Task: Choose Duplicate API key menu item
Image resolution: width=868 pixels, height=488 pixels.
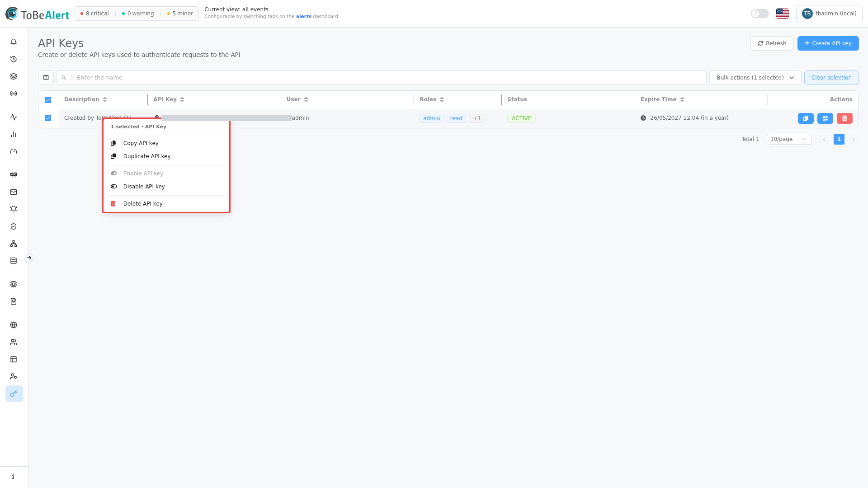Action: pyautogui.click(x=166, y=156)
